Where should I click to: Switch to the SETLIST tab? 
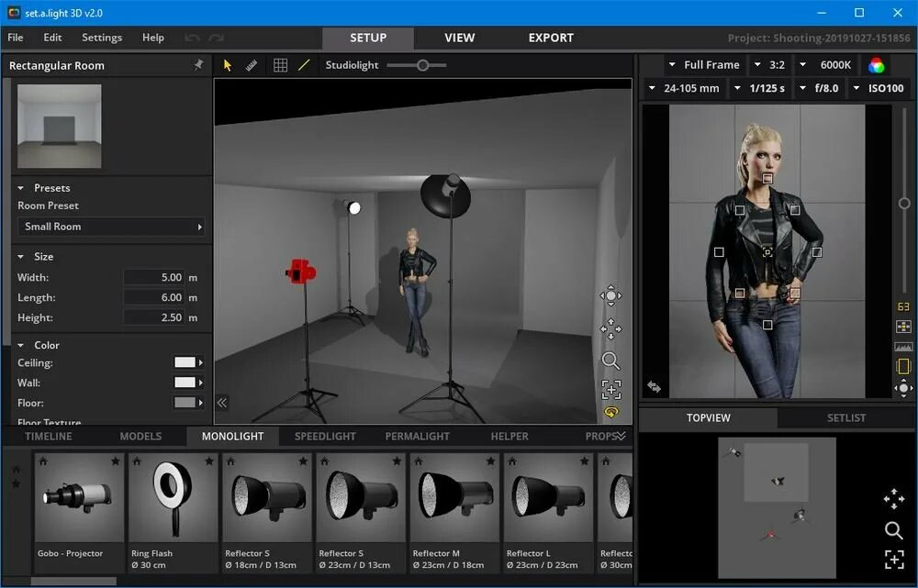coord(846,417)
